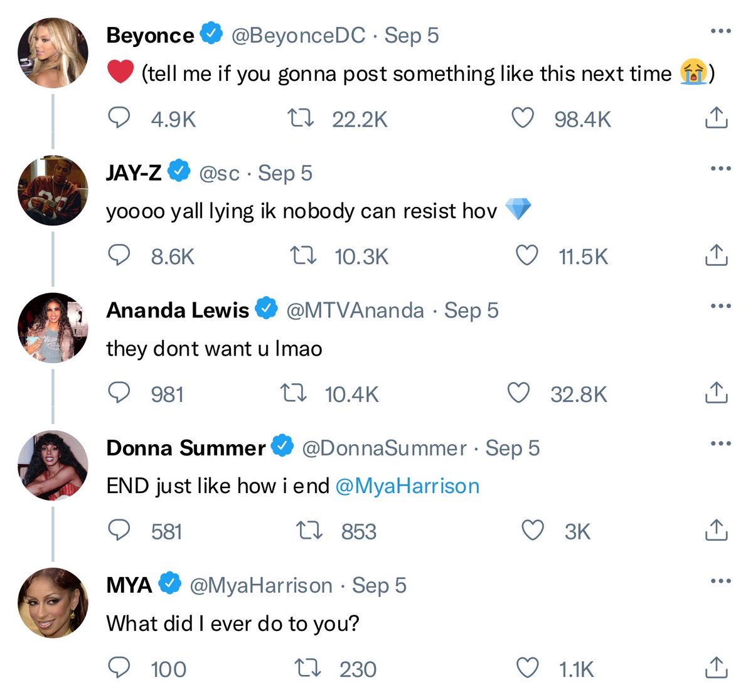Viewport: 753px width, 700px height.
Task: Retweet Beyonce's tweet with 22.2K retweets
Action: (300, 118)
